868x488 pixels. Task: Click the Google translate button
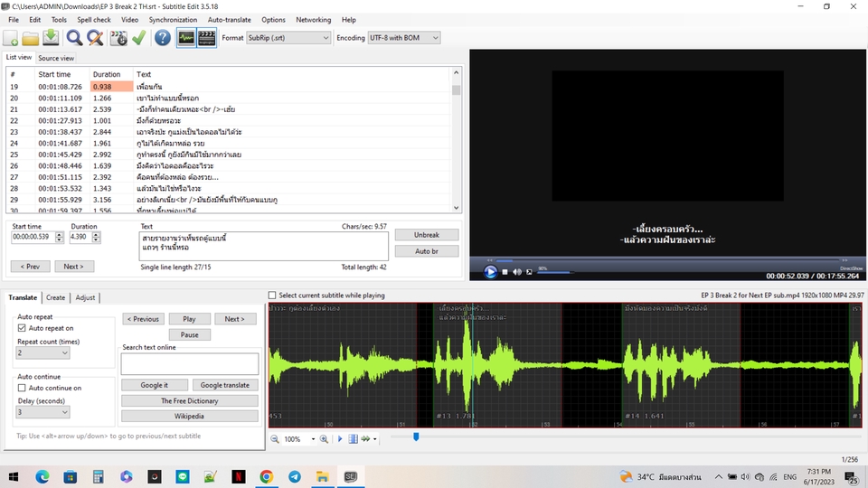(224, 385)
